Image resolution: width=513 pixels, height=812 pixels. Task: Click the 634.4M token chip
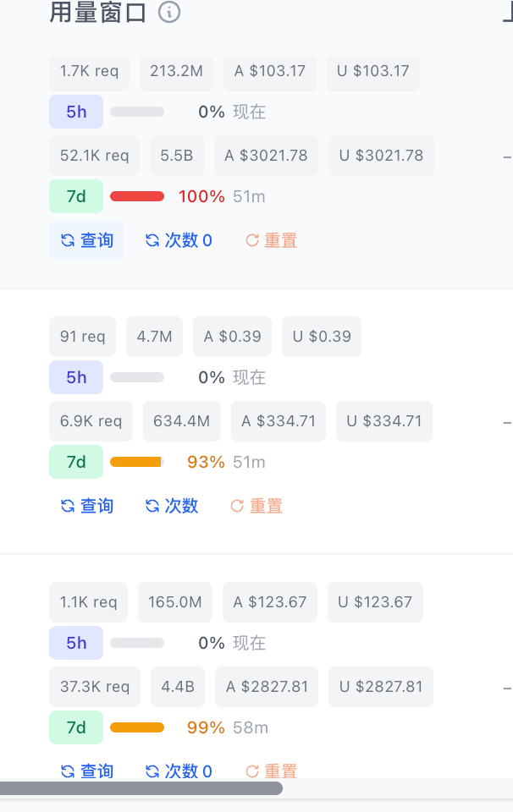pos(181,421)
